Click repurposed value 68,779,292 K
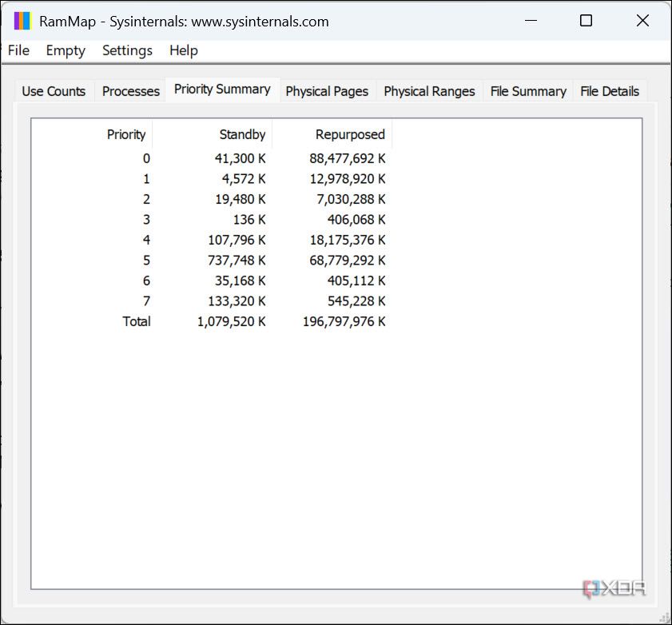This screenshot has height=625, width=672. click(x=347, y=261)
